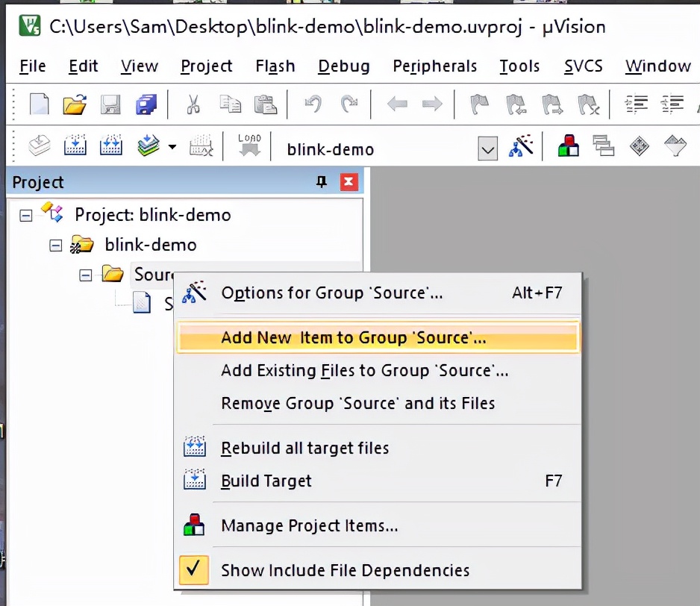Select Project: blink-demo root tree label
Viewport: 700px width, 606px height.
[x=153, y=215]
